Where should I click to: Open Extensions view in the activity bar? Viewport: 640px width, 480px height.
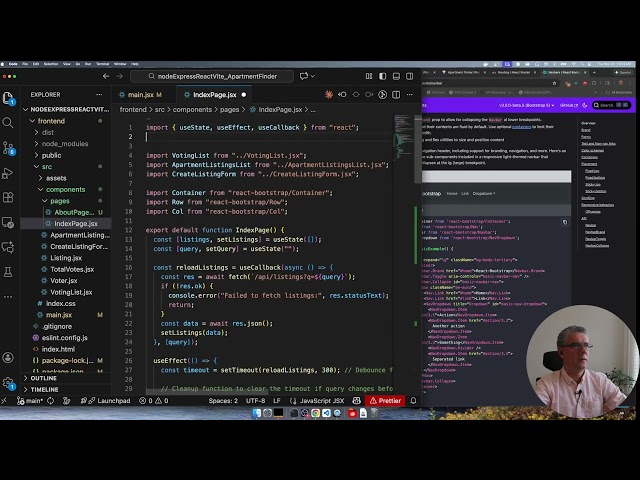click(x=8, y=198)
